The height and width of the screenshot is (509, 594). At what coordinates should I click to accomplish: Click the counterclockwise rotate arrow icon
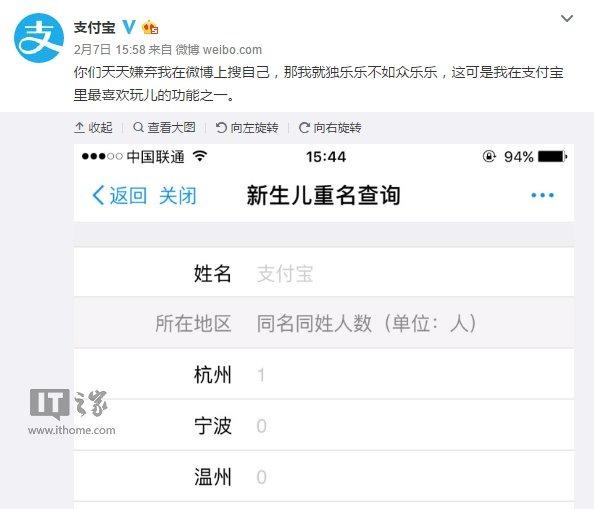pos(221,128)
